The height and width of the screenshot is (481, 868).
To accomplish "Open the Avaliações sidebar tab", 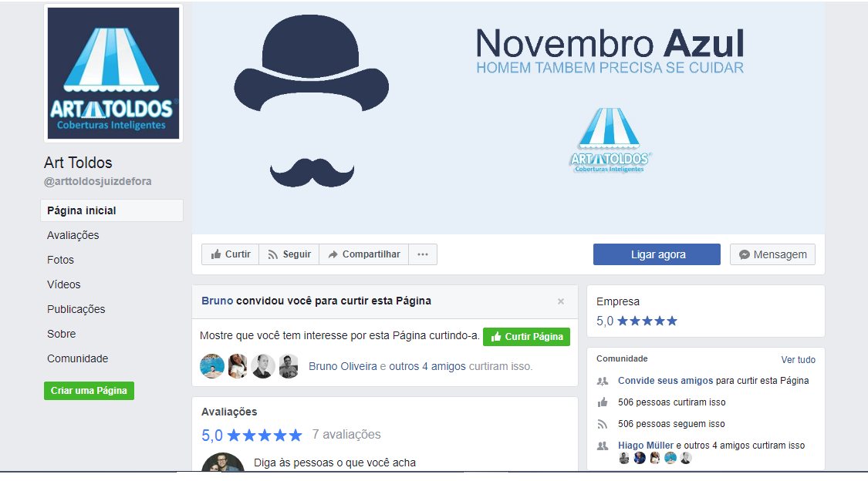I will [x=73, y=235].
